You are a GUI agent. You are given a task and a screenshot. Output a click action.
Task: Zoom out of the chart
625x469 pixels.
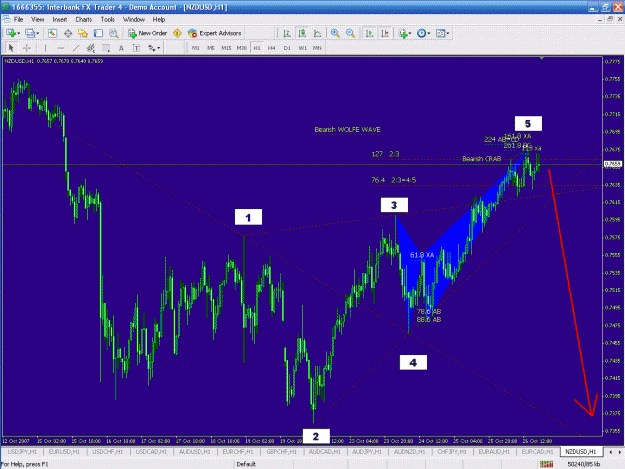[x=350, y=33]
